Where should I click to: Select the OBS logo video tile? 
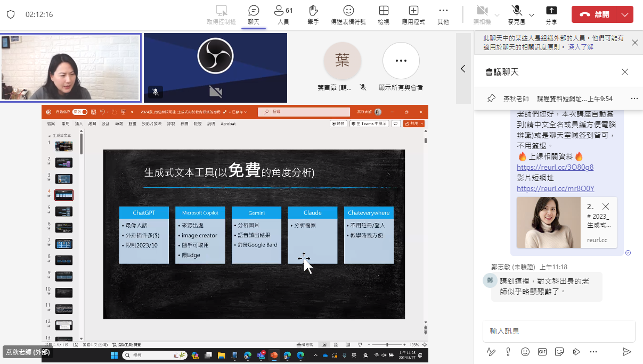[x=215, y=68]
